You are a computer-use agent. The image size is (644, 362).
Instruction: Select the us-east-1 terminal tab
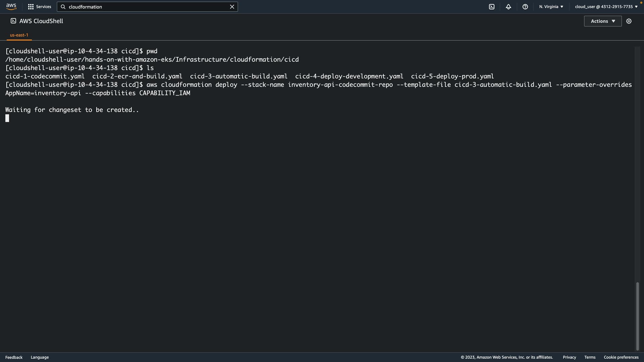coord(19,35)
